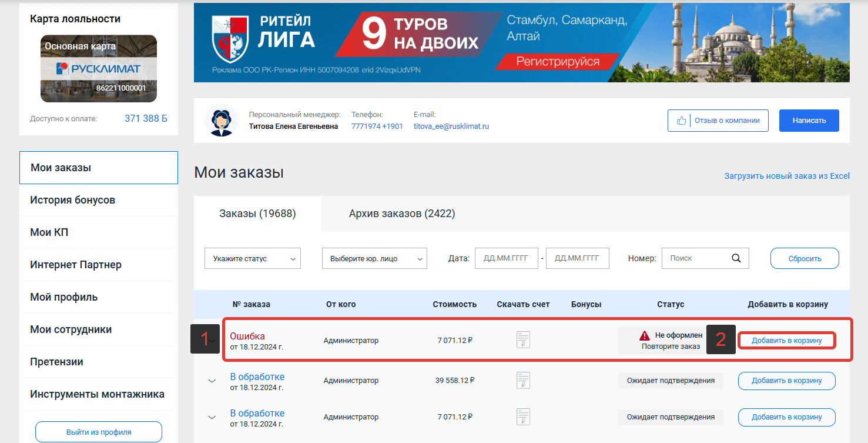Click Загрузить новый заказ из Excel link
Image resolution: width=868 pixels, height=443 pixels.
click(787, 176)
